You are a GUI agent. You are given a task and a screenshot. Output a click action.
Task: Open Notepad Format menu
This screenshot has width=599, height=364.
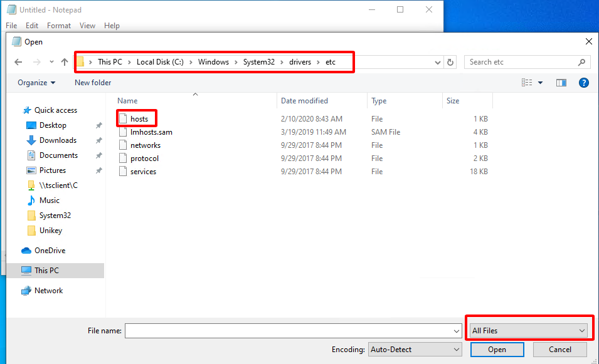(59, 26)
